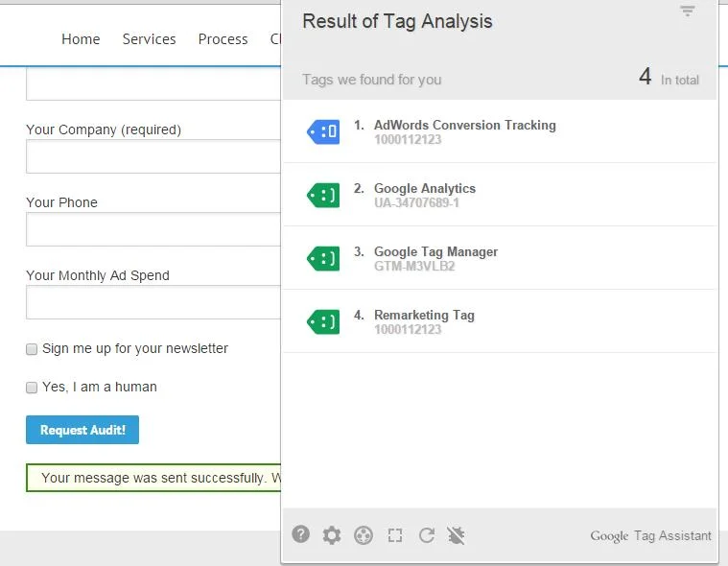The width and height of the screenshot is (728, 566).
Task: Click into the Your Company input field
Action: point(153,157)
